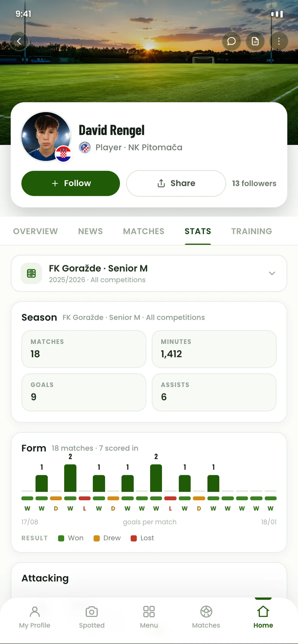
Task: Open the Spotted camera section
Action: tap(92, 617)
